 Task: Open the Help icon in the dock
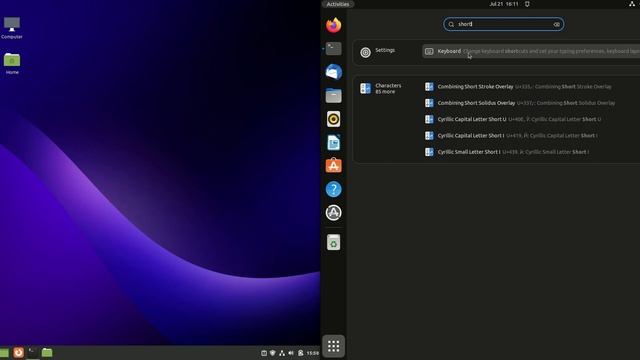333,189
